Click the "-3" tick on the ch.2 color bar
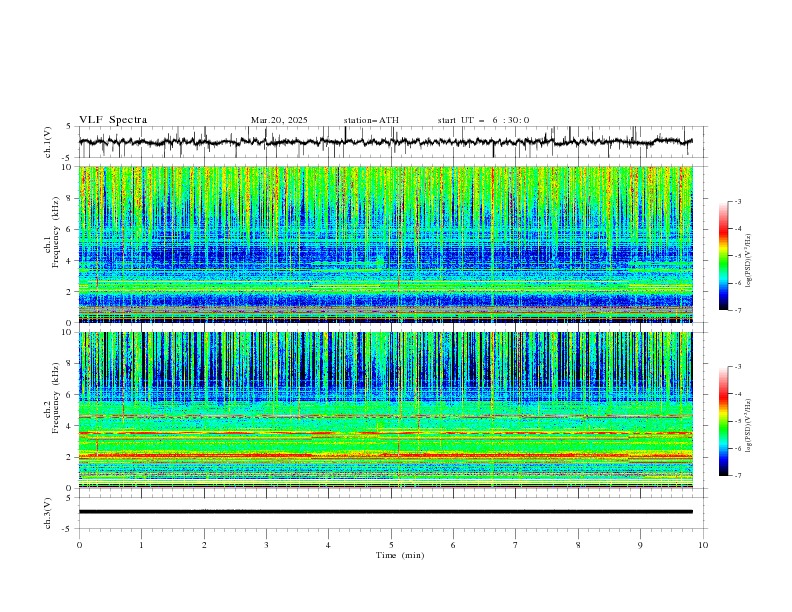Viewport: 792px width, 612px height. click(x=738, y=367)
